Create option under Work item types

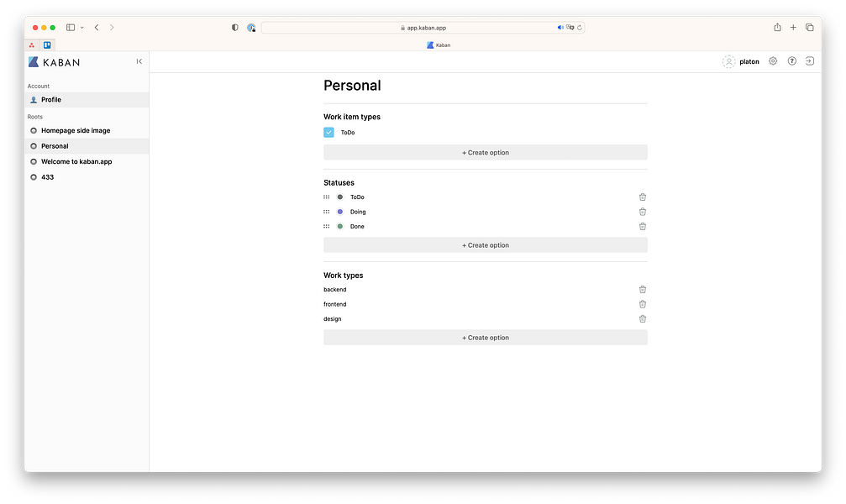tap(486, 153)
